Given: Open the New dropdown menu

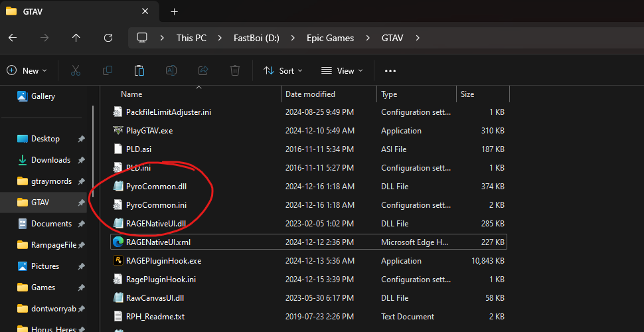Looking at the screenshot, I should [27, 70].
